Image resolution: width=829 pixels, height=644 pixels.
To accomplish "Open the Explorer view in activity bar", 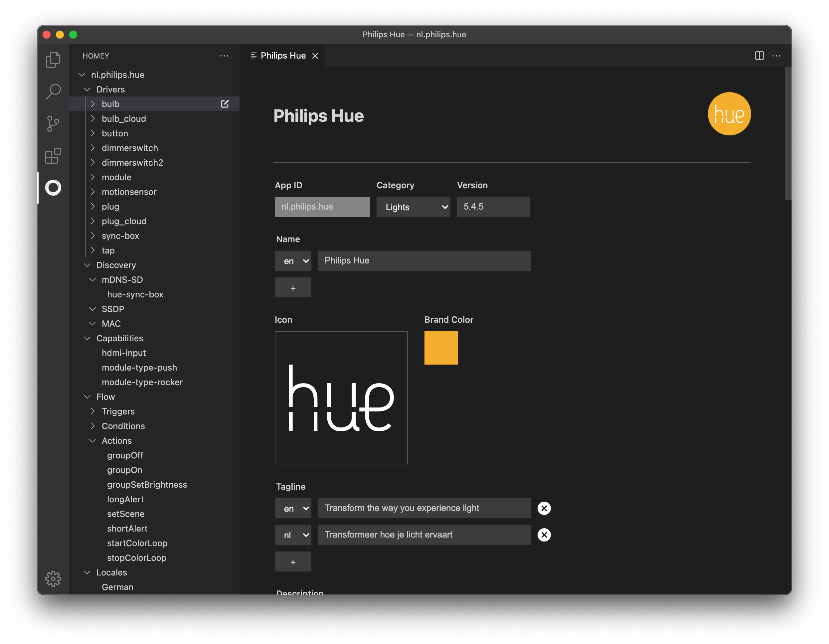I will click(x=53, y=60).
